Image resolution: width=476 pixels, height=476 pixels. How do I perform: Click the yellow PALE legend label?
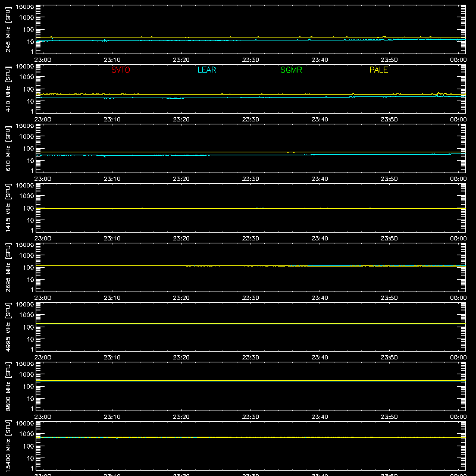point(378,70)
